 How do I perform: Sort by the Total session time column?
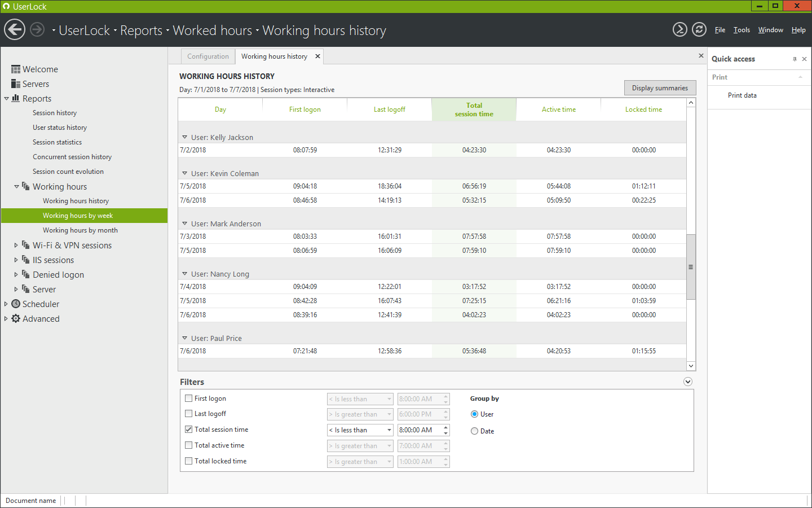pyautogui.click(x=474, y=110)
